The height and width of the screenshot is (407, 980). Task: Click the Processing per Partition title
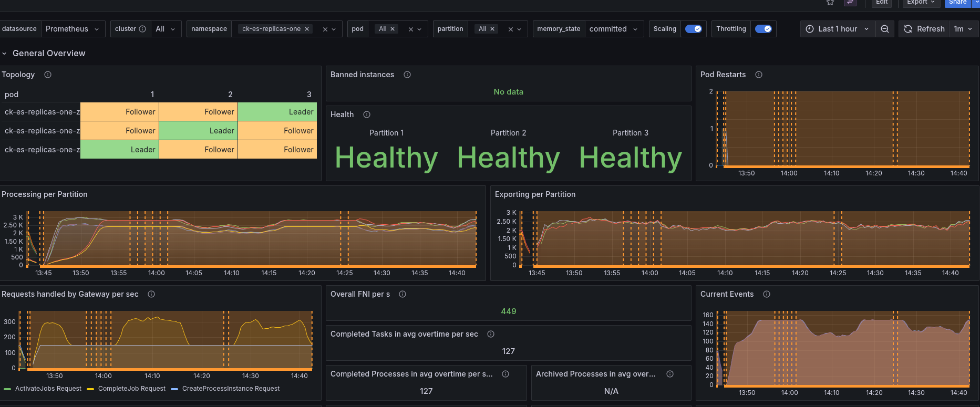point(45,194)
